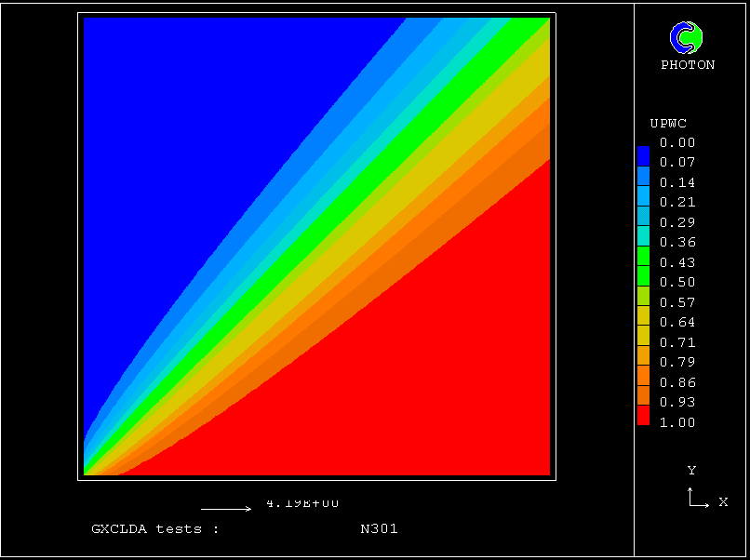Click the GXCLDA tests title text
Viewport: 750px width, 560px height.
154,529
